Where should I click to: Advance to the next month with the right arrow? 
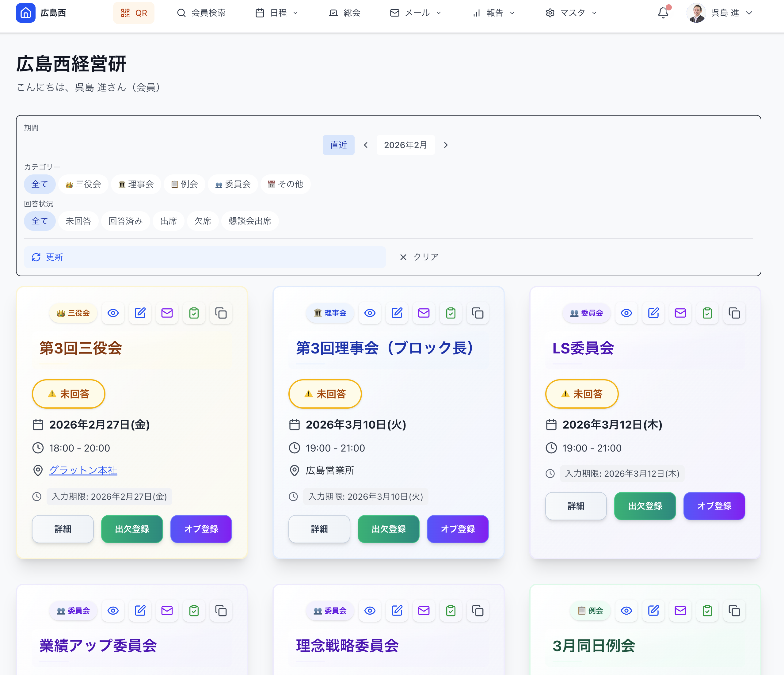pos(446,145)
